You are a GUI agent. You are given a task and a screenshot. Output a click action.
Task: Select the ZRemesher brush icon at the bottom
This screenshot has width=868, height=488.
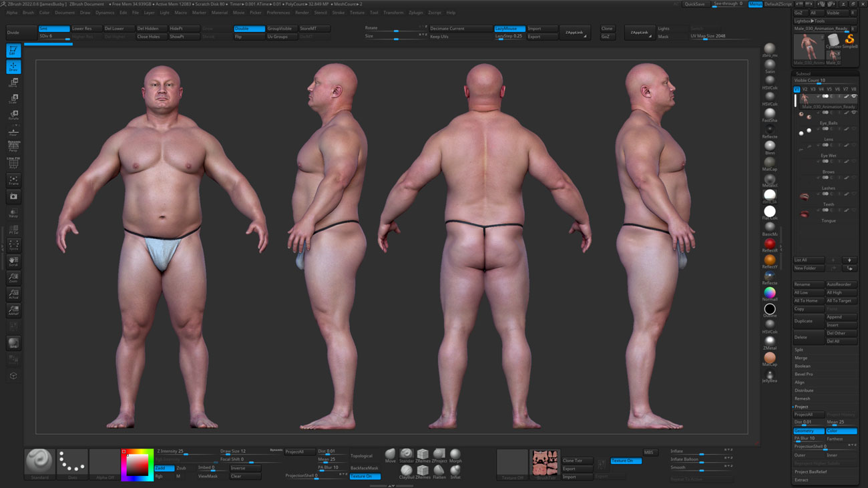[423, 453]
